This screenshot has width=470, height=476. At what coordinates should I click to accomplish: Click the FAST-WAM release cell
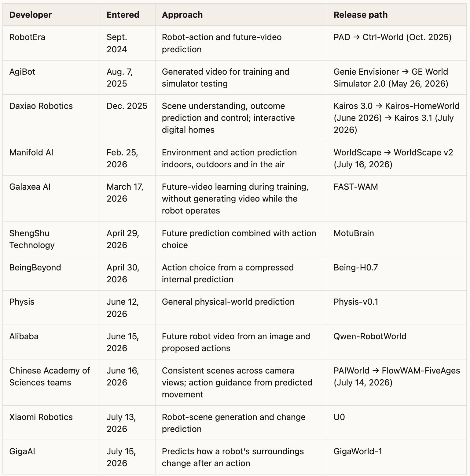point(397,199)
